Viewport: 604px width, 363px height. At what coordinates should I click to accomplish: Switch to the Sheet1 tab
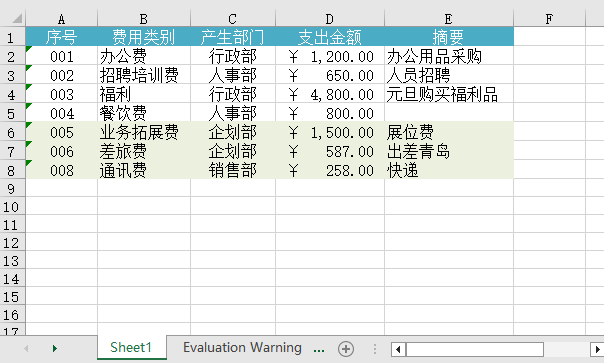pyautogui.click(x=131, y=348)
